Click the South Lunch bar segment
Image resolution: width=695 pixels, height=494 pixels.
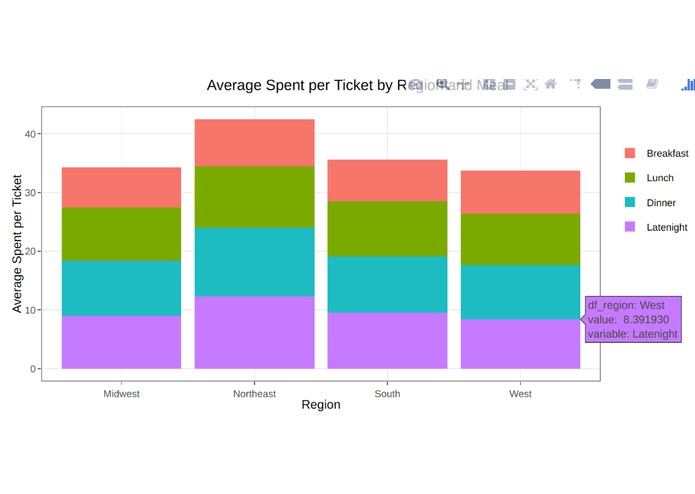(x=387, y=229)
